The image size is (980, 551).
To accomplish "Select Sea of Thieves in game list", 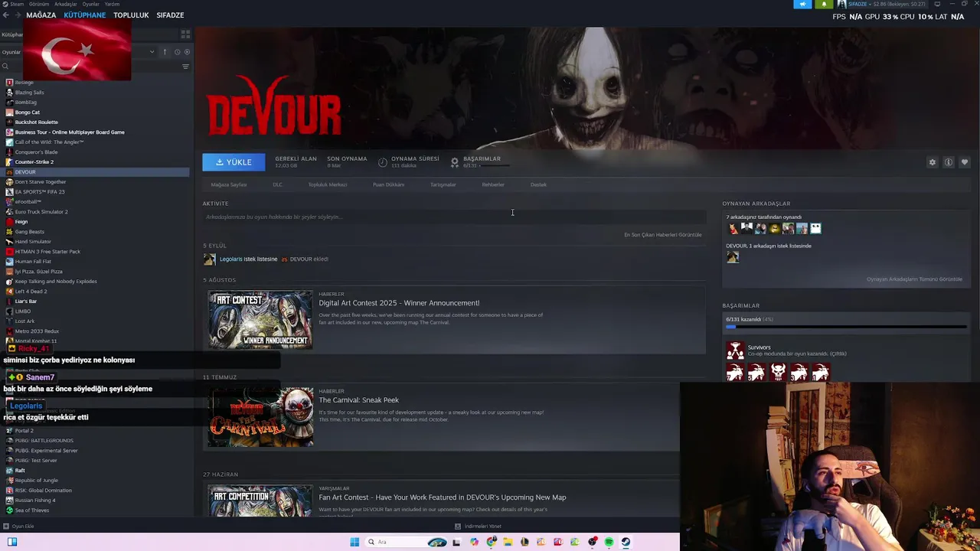I will pos(31,510).
